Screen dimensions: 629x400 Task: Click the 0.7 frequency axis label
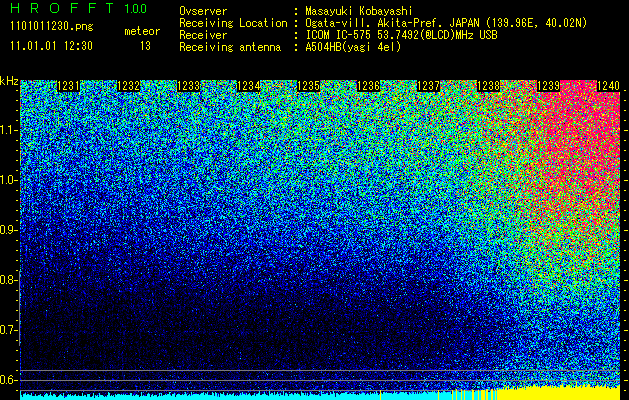(x=7, y=330)
